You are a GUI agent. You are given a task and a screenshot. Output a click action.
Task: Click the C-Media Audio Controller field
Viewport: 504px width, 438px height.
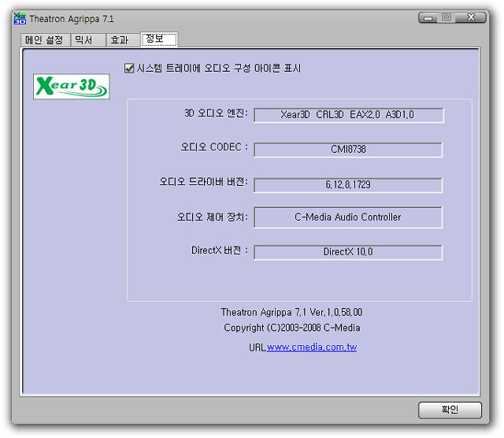click(x=348, y=217)
